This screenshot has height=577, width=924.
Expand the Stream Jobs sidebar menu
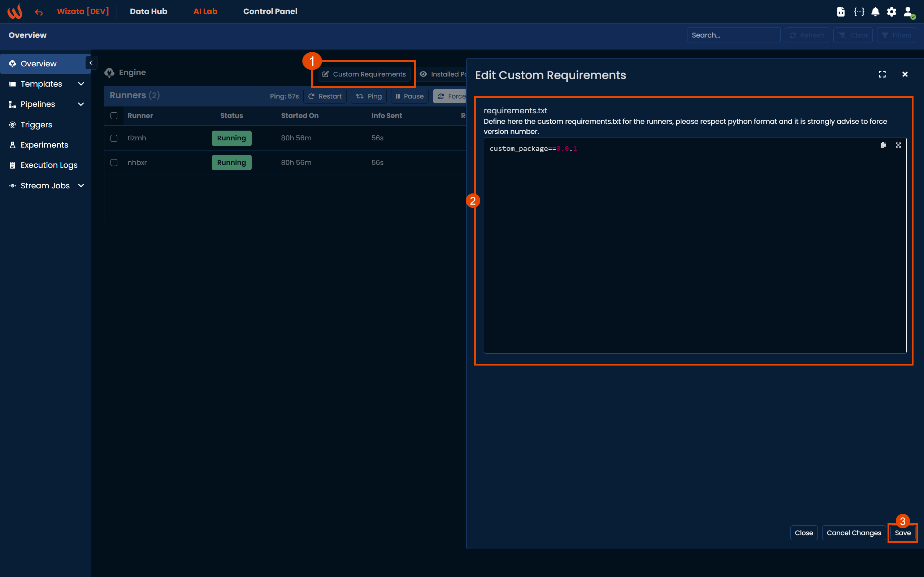tap(81, 185)
